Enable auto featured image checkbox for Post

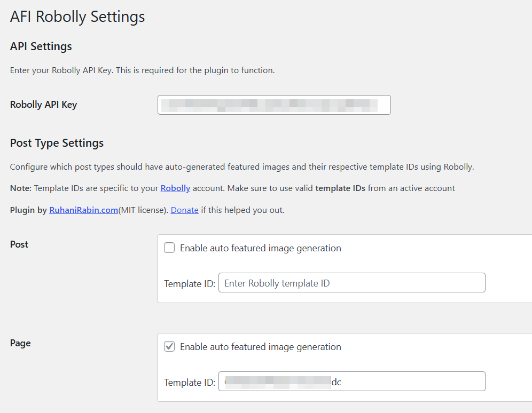point(169,248)
